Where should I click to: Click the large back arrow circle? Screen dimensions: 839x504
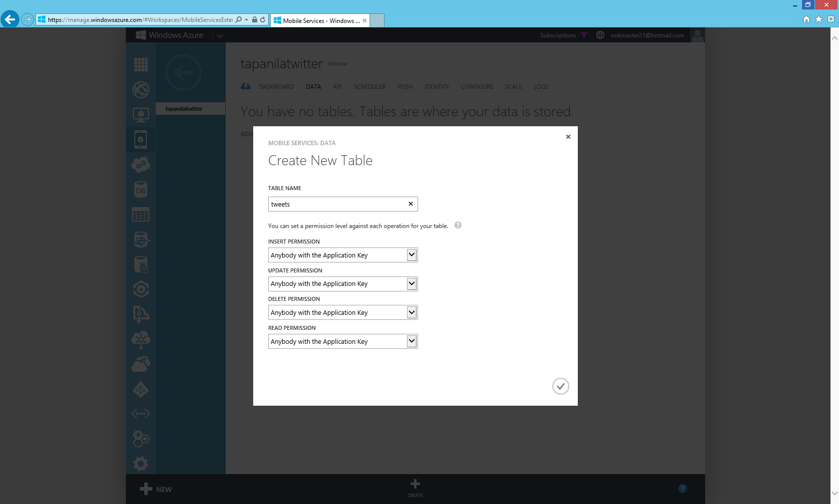183,73
